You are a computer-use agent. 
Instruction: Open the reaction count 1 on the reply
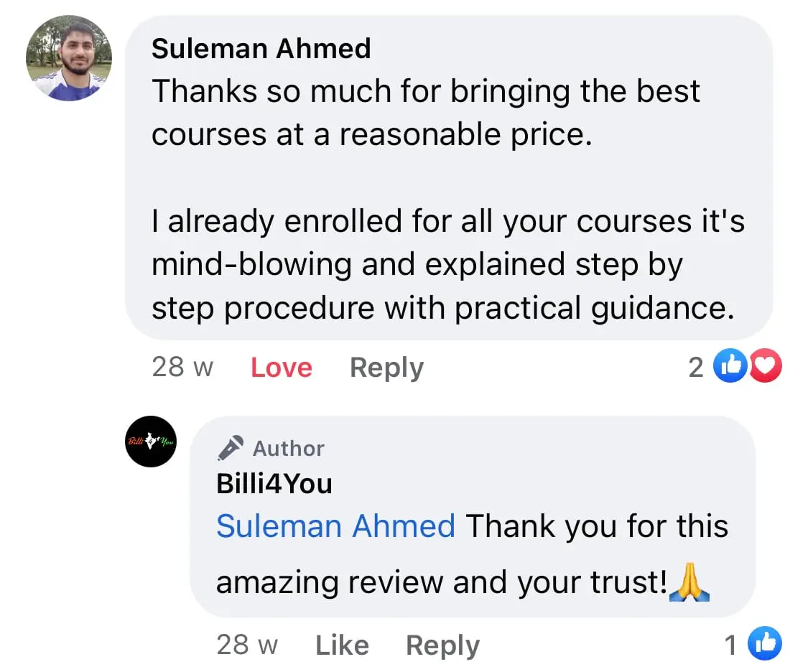[x=731, y=645]
